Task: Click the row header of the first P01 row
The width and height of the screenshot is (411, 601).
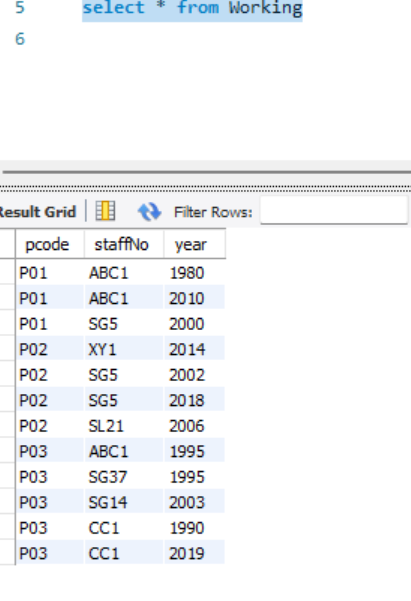Action: [7, 273]
